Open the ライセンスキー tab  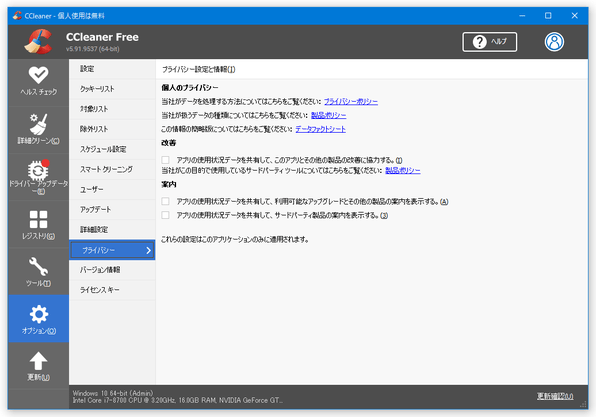click(112, 290)
